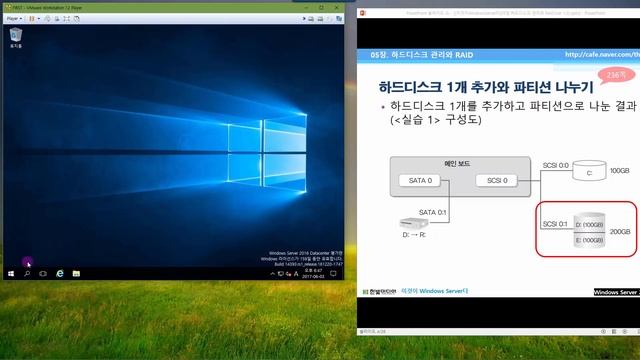Click the slide show icon in PowerPoint status bar

(624, 331)
